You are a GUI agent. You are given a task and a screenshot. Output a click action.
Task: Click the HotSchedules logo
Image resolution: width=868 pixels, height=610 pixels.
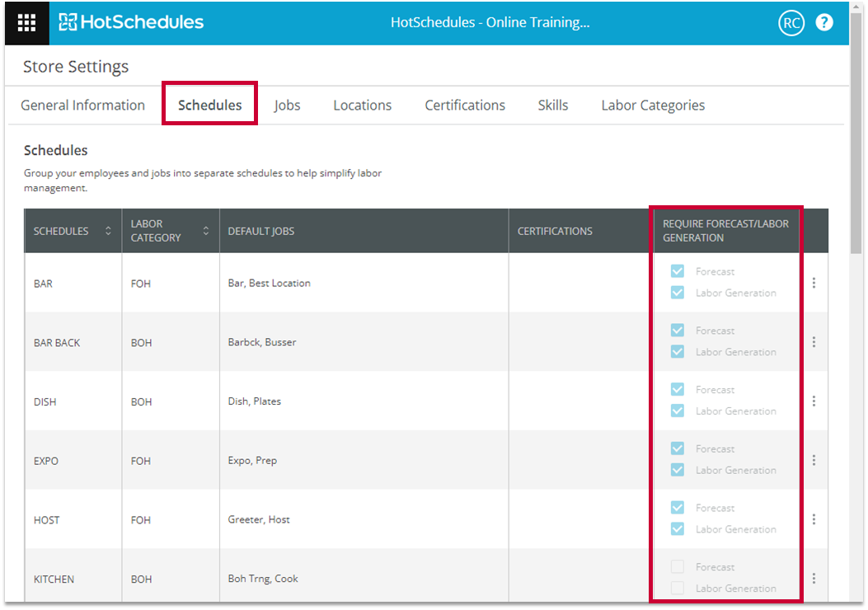[132, 22]
